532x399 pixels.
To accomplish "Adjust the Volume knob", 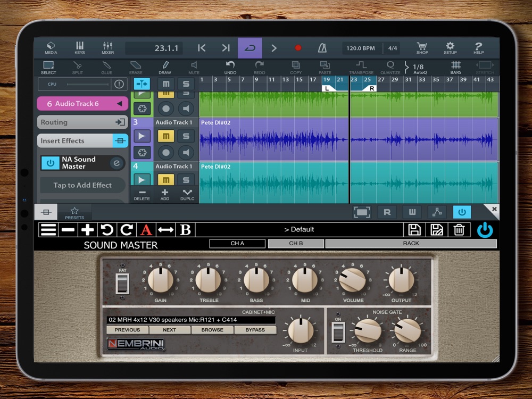I will click(353, 280).
